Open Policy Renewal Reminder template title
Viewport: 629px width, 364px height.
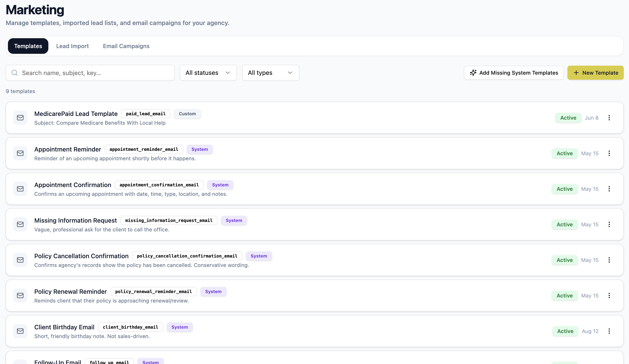click(x=70, y=292)
